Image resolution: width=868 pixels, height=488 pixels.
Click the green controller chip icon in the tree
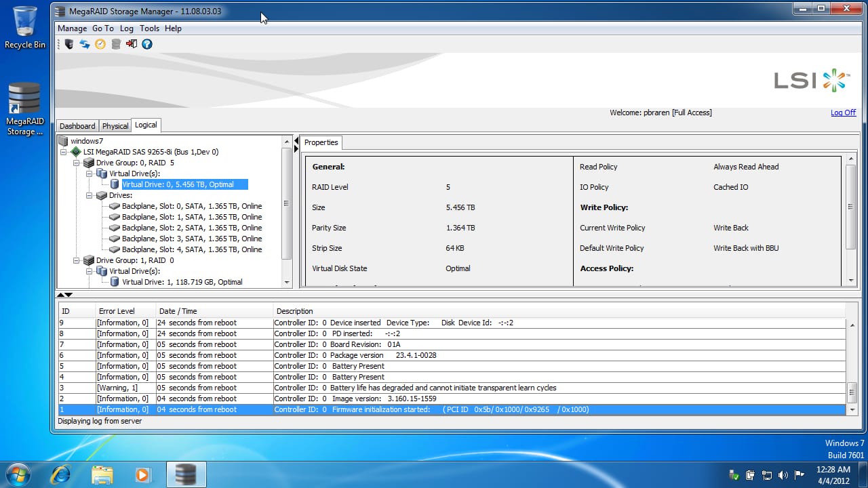(76, 152)
